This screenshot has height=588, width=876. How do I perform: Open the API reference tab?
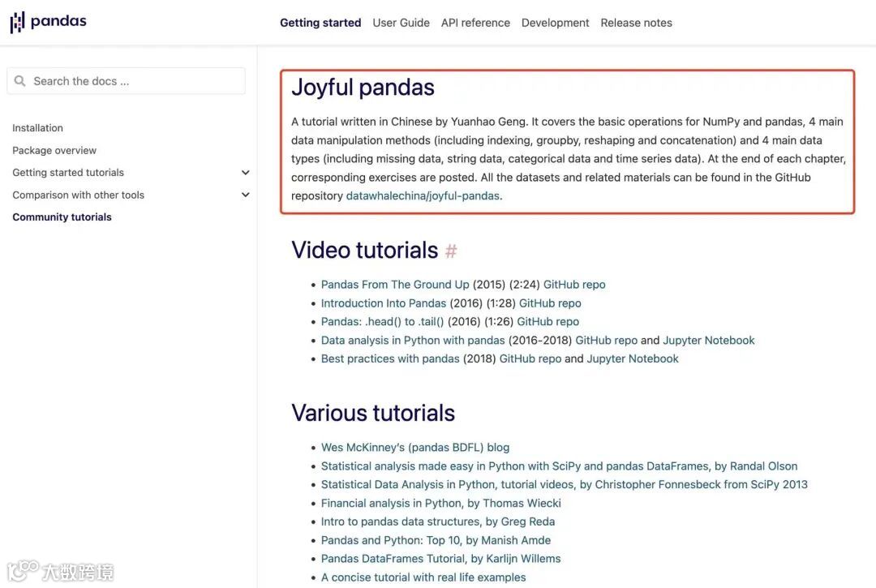pyautogui.click(x=475, y=23)
